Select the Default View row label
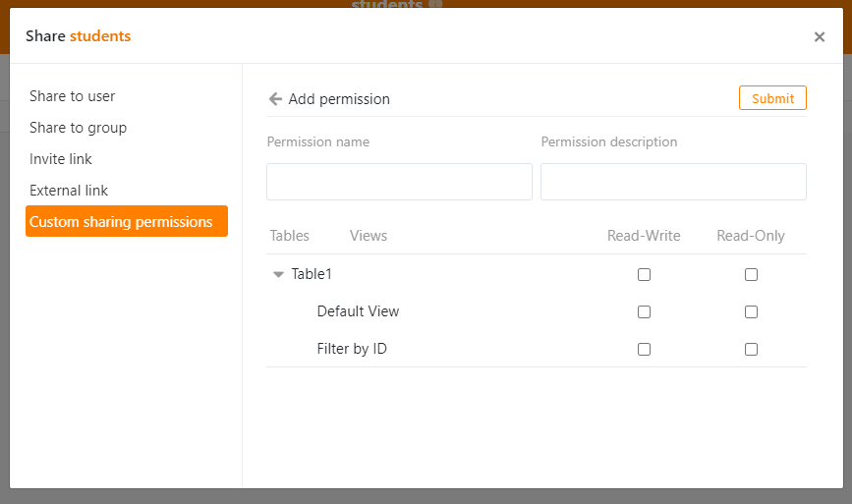The width and height of the screenshot is (852, 504). [358, 311]
